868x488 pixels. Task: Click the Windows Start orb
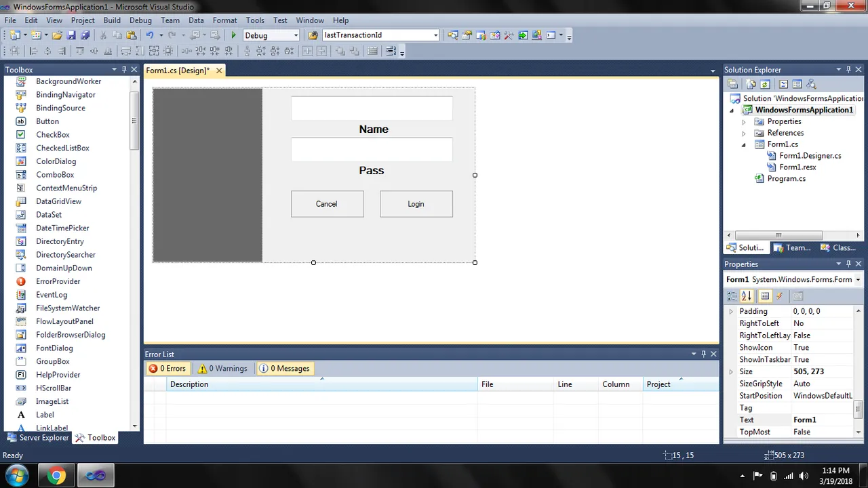click(x=16, y=475)
